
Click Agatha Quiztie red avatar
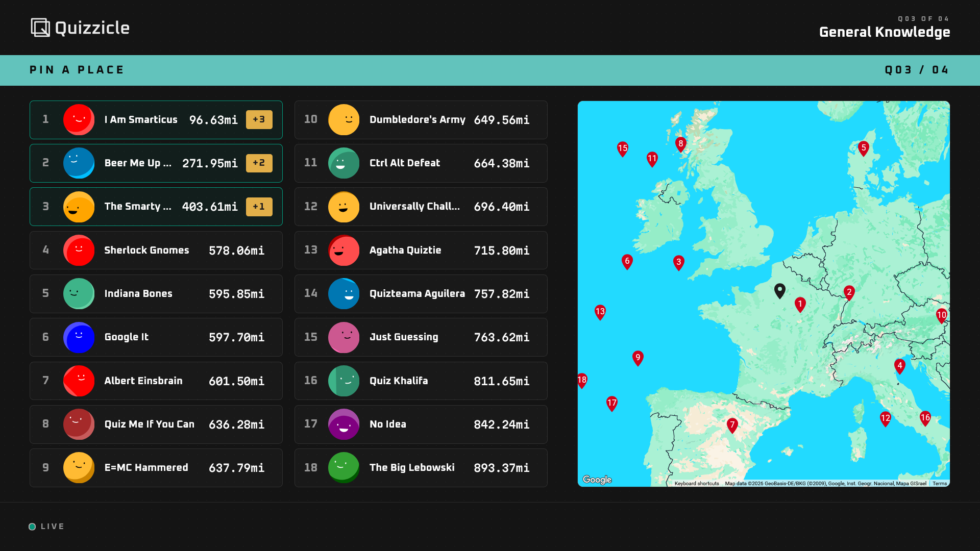tap(344, 251)
